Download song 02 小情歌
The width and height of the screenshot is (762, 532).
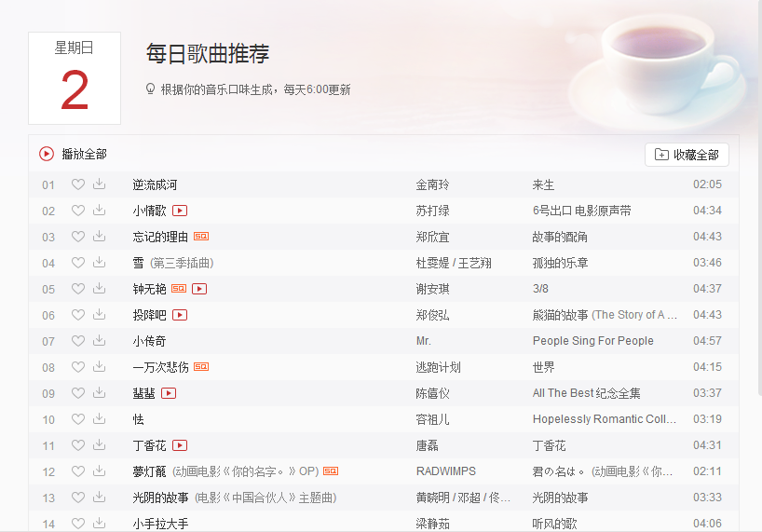[x=99, y=210]
